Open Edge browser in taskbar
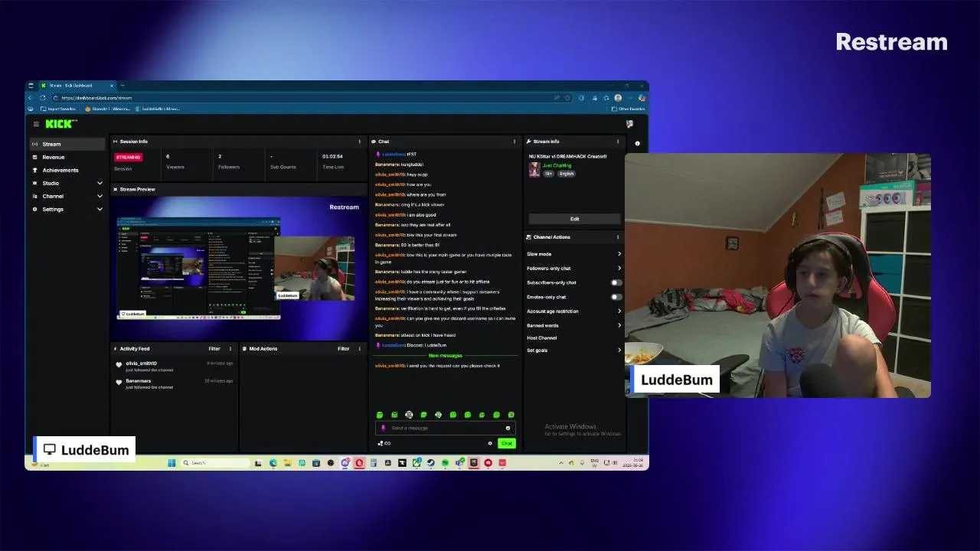Image resolution: width=980 pixels, height=551 pixels. tap(273, 463)
